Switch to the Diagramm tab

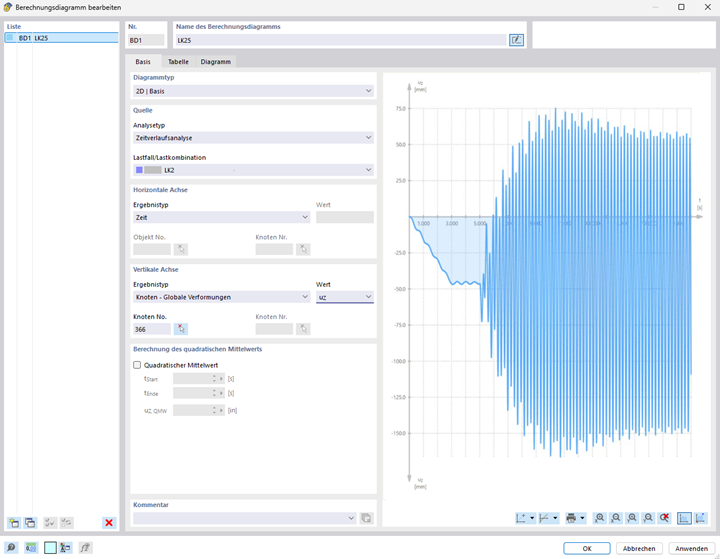click(216, 62)
